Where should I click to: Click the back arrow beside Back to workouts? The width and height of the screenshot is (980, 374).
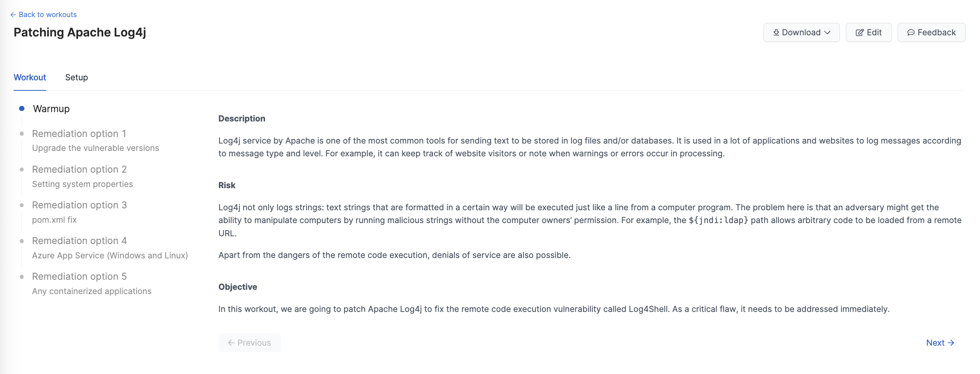[13, 15]
